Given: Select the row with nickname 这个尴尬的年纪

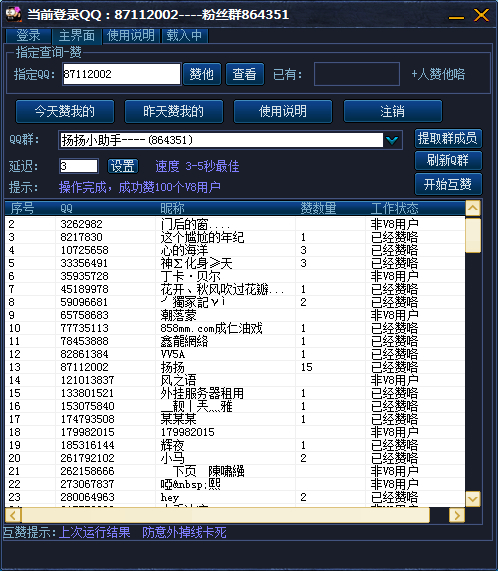Looking at the screenshot, I should click(x=235, y=237).
